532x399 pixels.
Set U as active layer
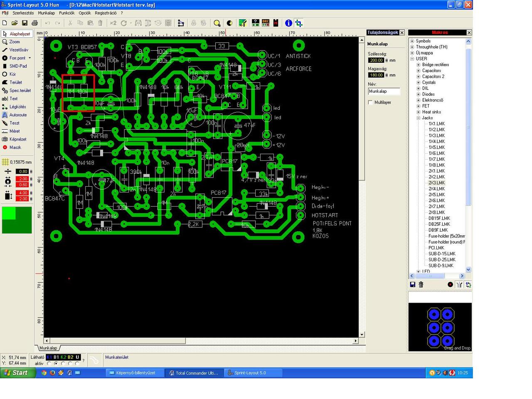tap(77, 364)
